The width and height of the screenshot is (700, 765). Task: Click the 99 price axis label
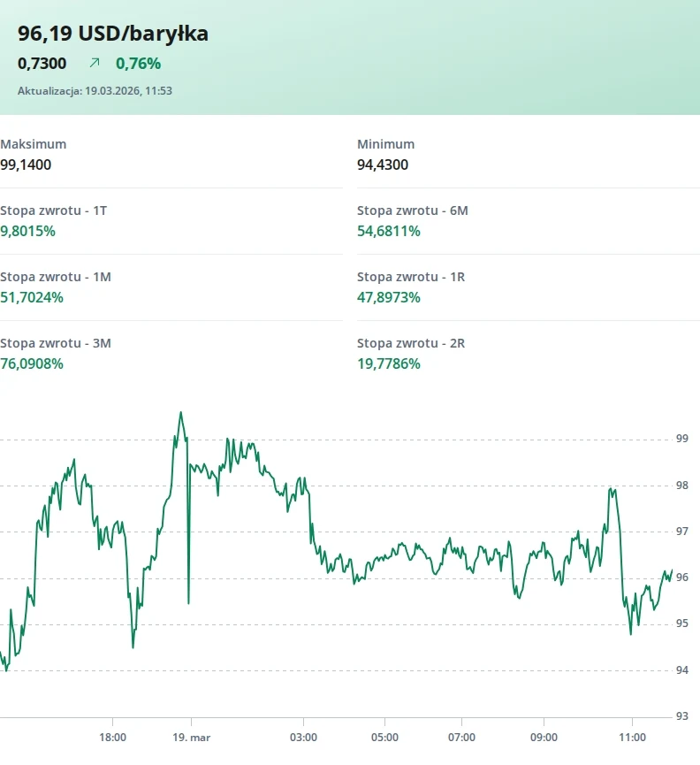pos(681,439)
